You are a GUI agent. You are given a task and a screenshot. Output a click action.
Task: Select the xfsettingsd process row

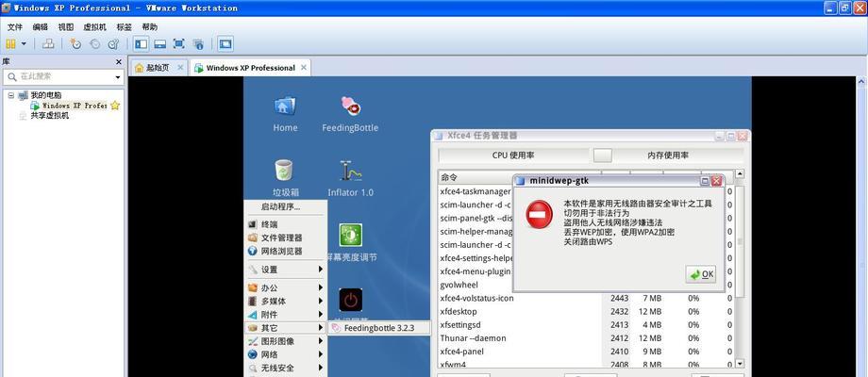[x=586, y=324]
